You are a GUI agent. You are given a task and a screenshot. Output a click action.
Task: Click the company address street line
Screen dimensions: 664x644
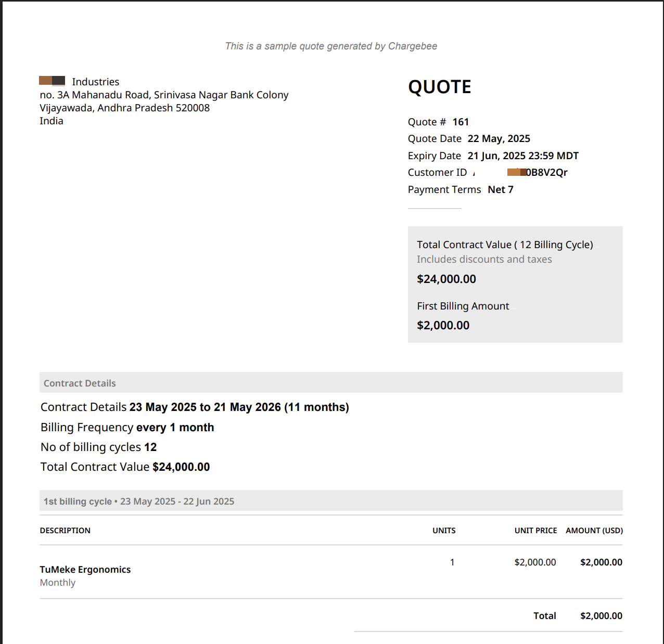(x=164, y=95)
